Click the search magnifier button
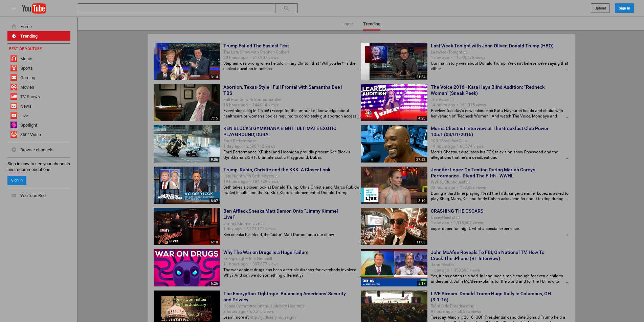The image size is (644, 322). (x=286, y=8)
